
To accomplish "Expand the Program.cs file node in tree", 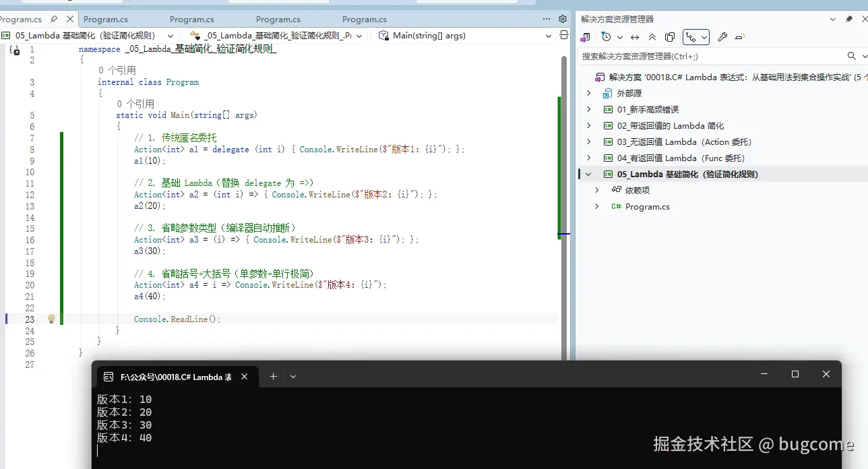I will pyautogui.click(x=597, y=206).
